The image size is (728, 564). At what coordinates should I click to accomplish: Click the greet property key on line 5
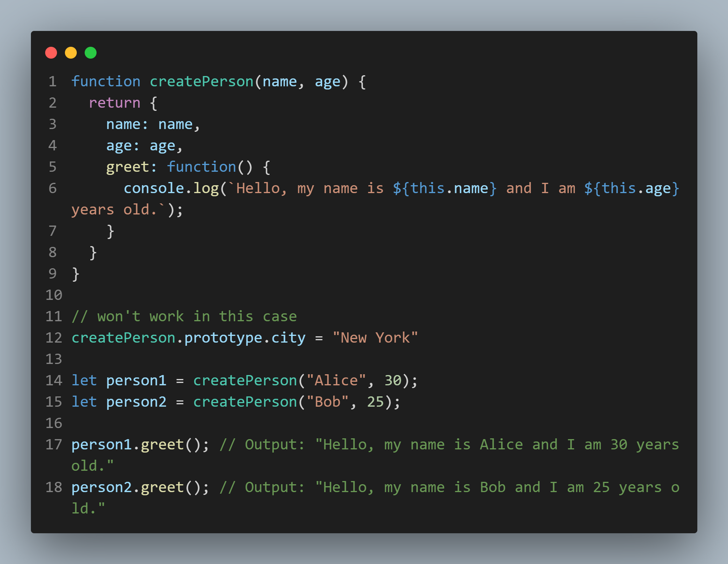[127, 167]
